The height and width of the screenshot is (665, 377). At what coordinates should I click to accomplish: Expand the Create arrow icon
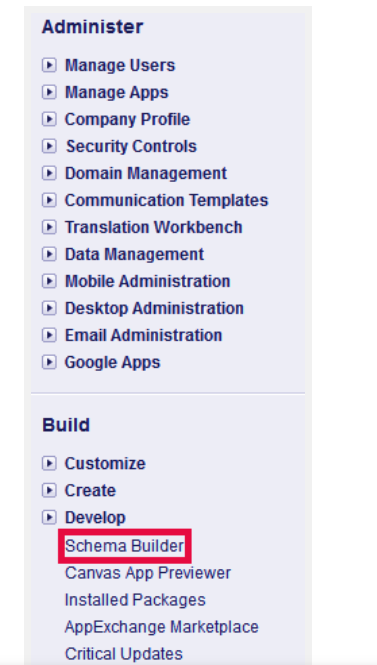[x=49, y=491]
